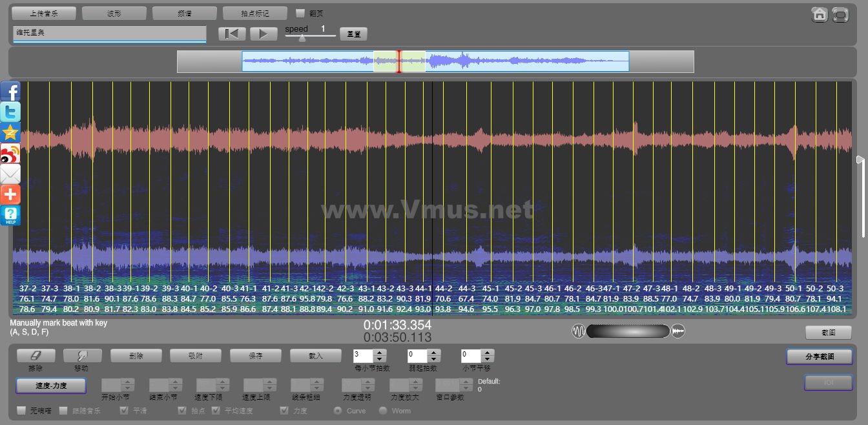Toggle fullscreen view icon

click(x=840, y=14)
